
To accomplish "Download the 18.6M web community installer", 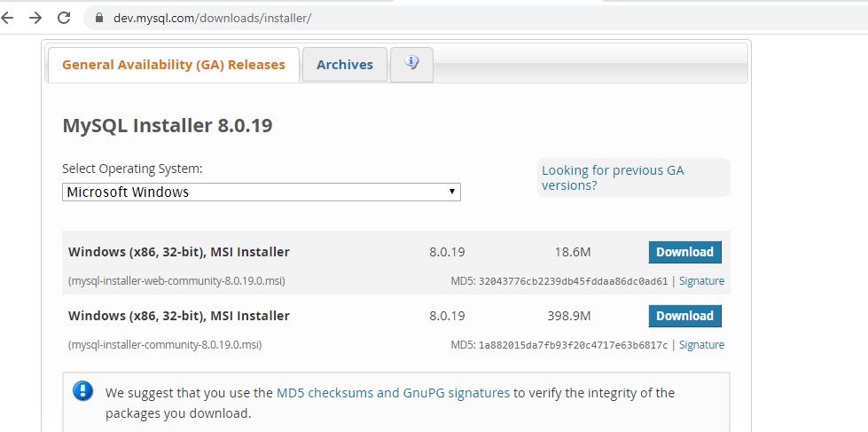I will coord(684,252).
